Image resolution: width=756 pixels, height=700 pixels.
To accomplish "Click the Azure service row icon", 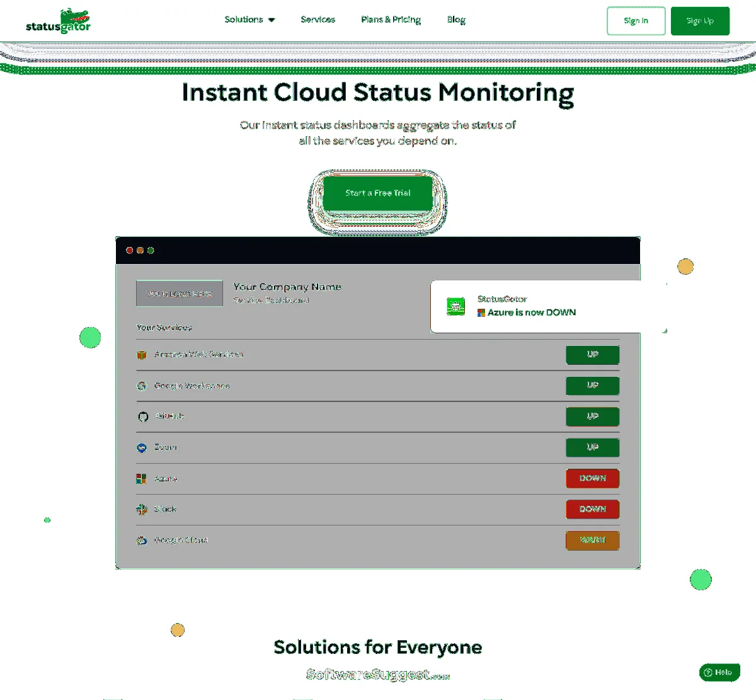I will 142,479.
